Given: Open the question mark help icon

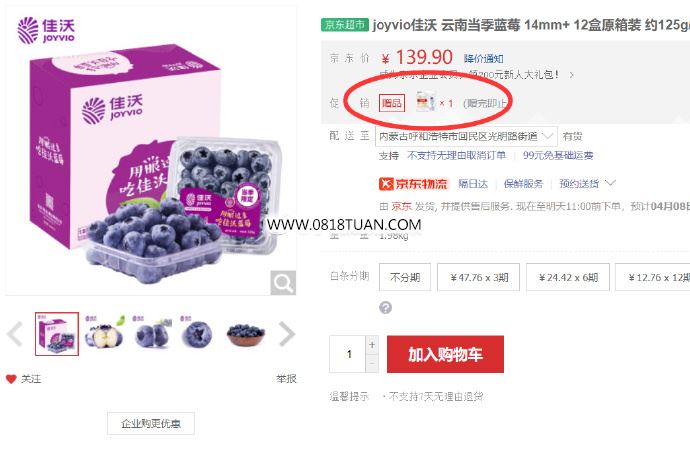Looking at the screenshot, I should pos(385,307).
